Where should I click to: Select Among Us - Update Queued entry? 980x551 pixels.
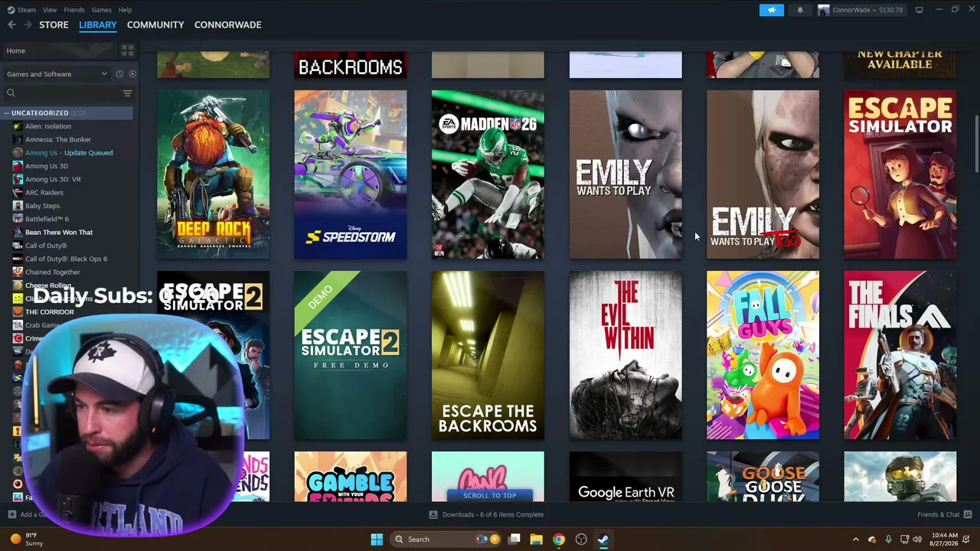pyautogui.click(x=69, y=153)
